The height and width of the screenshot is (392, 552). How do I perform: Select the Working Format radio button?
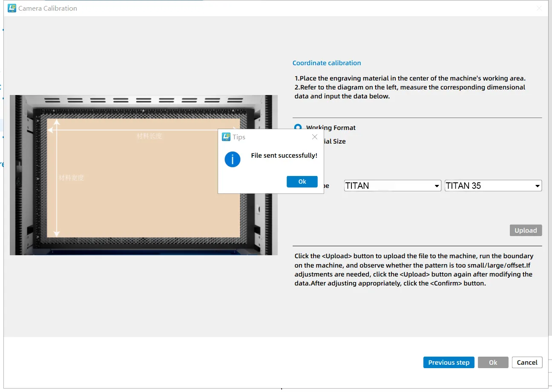[298, 127]
